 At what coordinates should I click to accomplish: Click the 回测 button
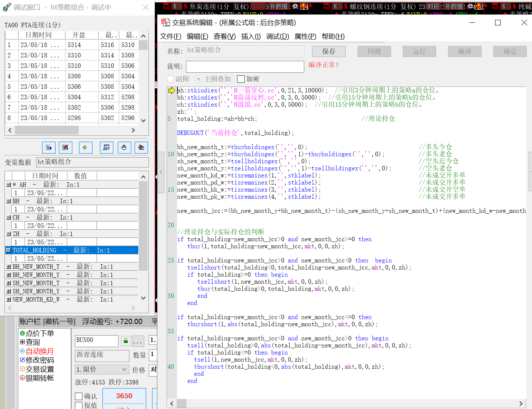(x=374, y=51)
